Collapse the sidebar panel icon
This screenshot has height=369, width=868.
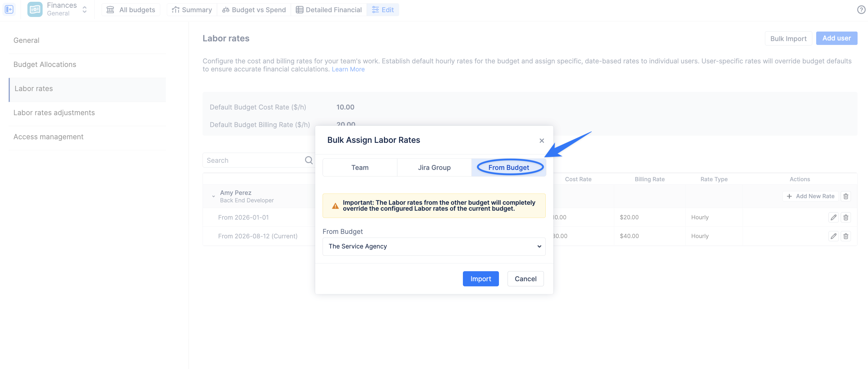[x=9, y=10]
